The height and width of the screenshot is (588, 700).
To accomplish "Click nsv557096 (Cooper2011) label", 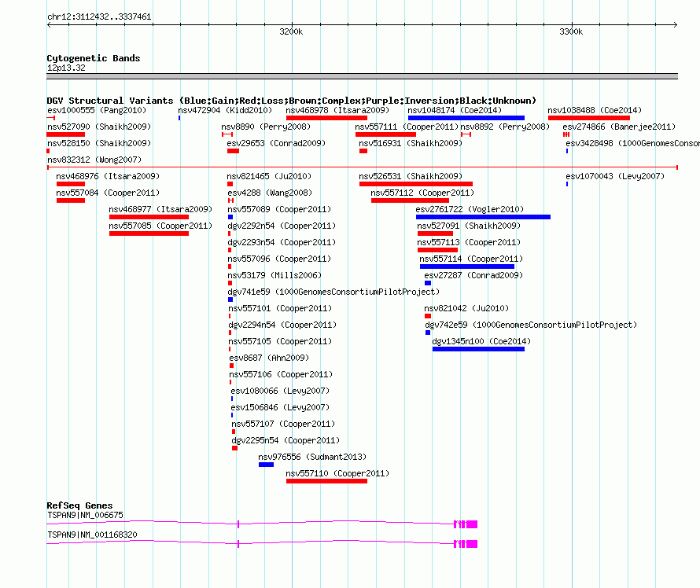I will coord(279,259).
